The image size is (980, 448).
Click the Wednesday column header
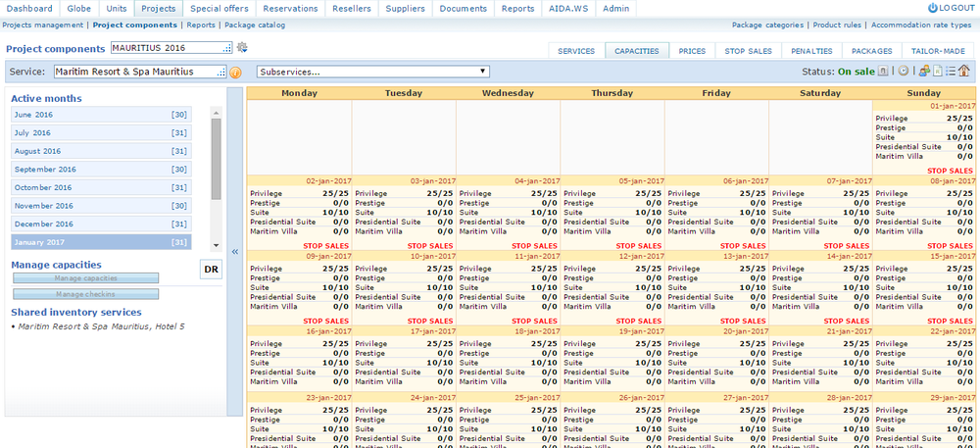508,93
